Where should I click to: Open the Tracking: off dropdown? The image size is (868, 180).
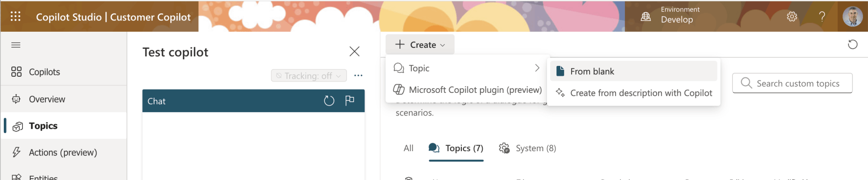(309, 76)
